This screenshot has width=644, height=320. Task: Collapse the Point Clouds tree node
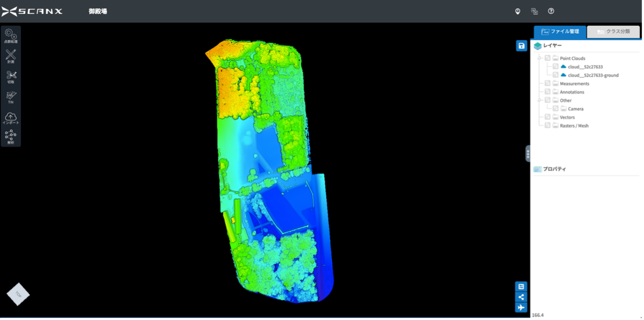coord(539,58)
